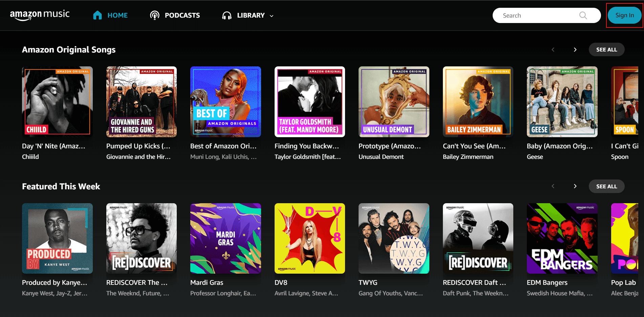Click the Spoon artist name
This screenshot has width=644, height=317.
pyautogui.click(x=620, y=157)
